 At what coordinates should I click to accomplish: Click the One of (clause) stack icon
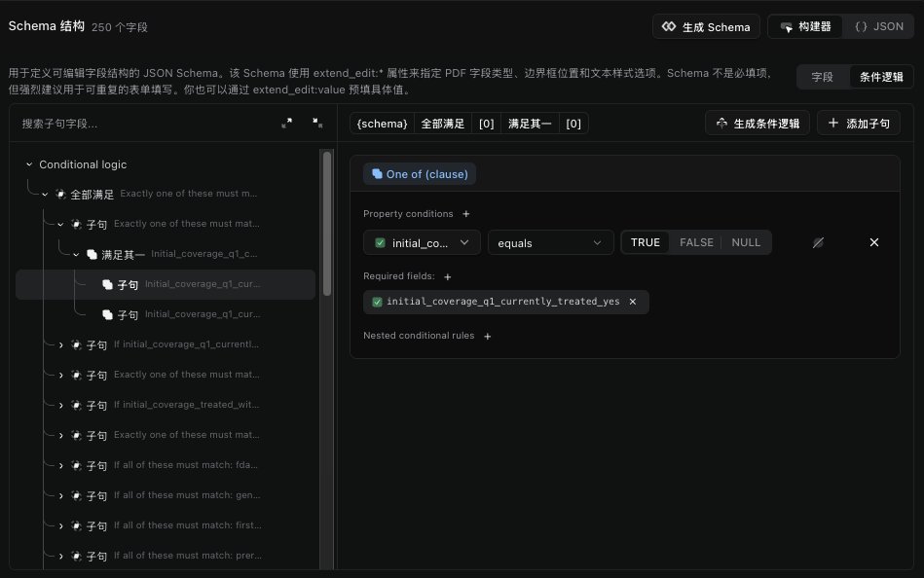[x=377, y=174]
